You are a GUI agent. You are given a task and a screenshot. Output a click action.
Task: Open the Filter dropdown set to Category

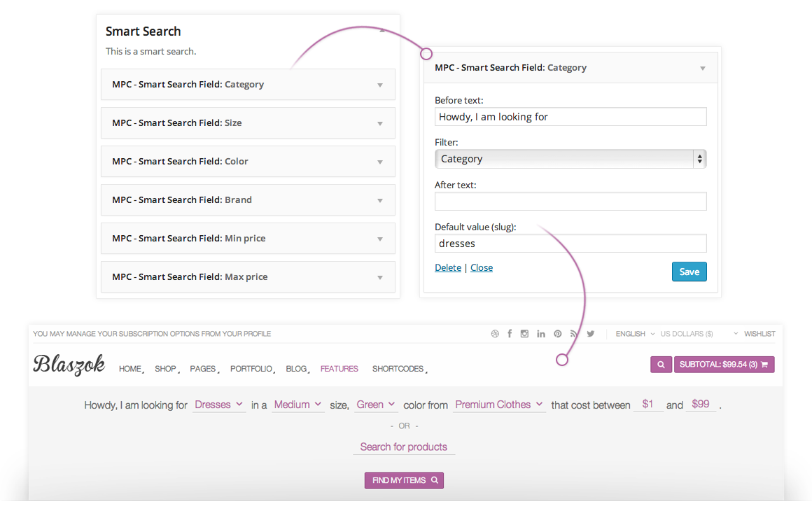[570, 159]
